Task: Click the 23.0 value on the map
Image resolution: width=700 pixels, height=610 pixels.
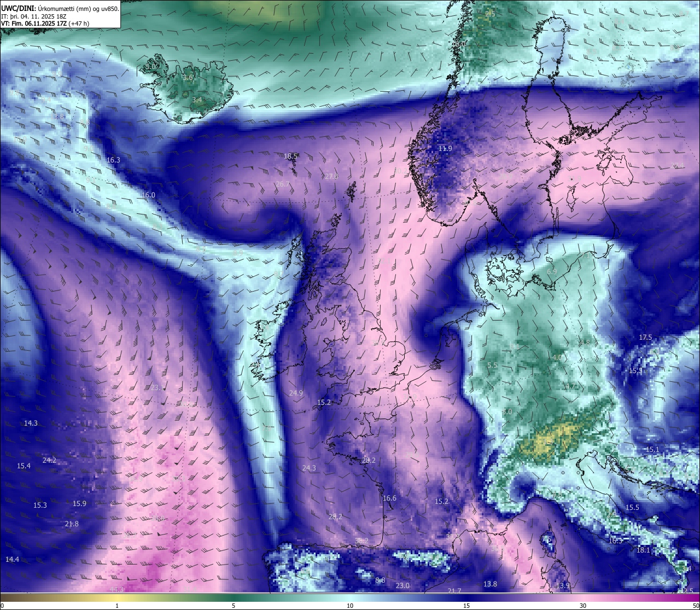Action: (x=402, y=586)
